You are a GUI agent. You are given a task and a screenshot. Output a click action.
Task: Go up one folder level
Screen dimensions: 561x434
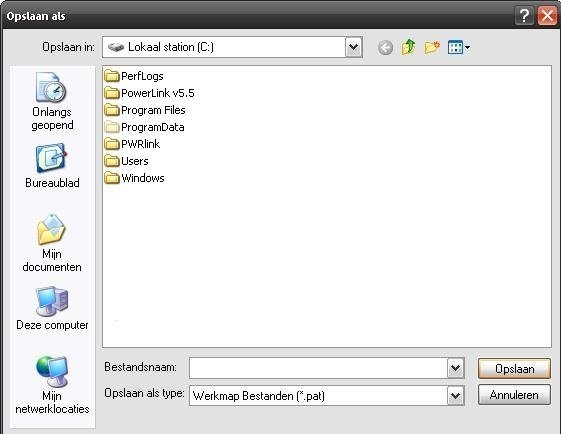coord(409,47)
